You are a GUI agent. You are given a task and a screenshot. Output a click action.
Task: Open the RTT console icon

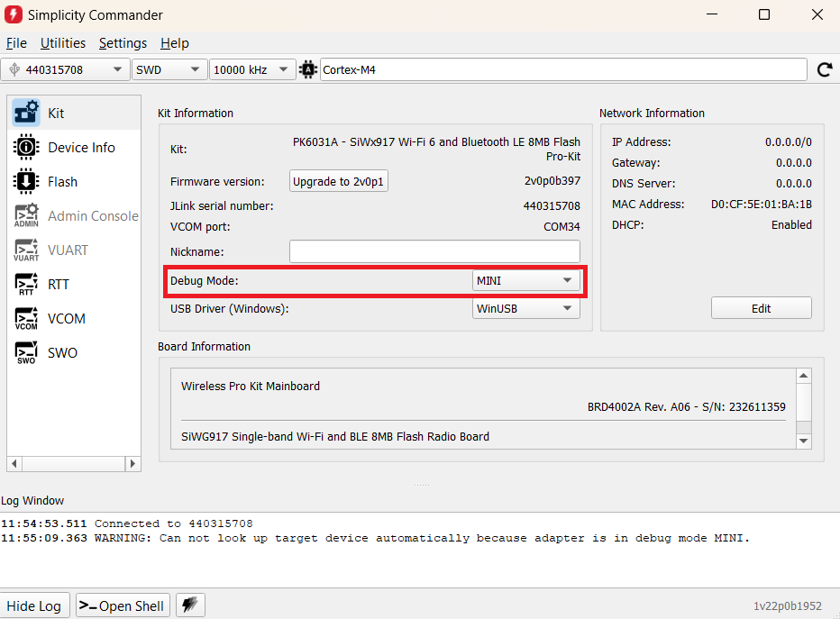coord(27,285)
